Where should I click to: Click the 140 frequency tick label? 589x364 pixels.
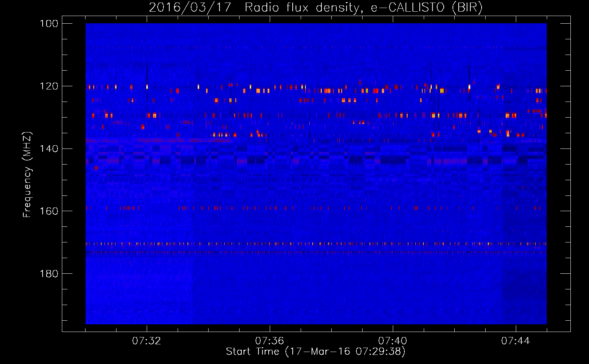click(x=49, y=149)
